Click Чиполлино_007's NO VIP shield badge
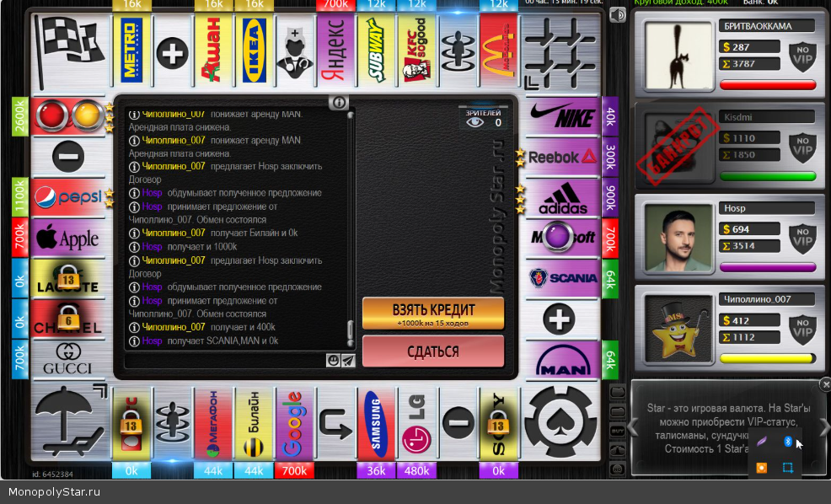831x504 pixels. click(x=802, y=329)
